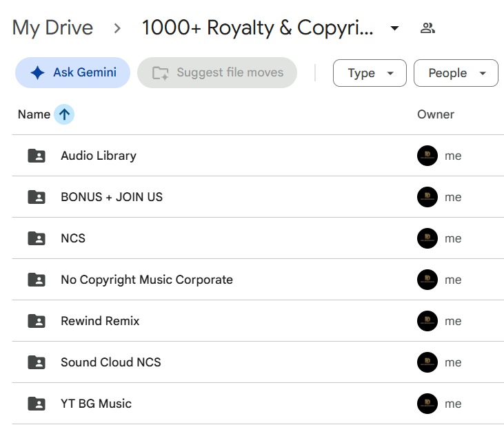504x436 pixels.
Task: Select the Sound Cloud NCS folder name
Action: tap(111, 362)
